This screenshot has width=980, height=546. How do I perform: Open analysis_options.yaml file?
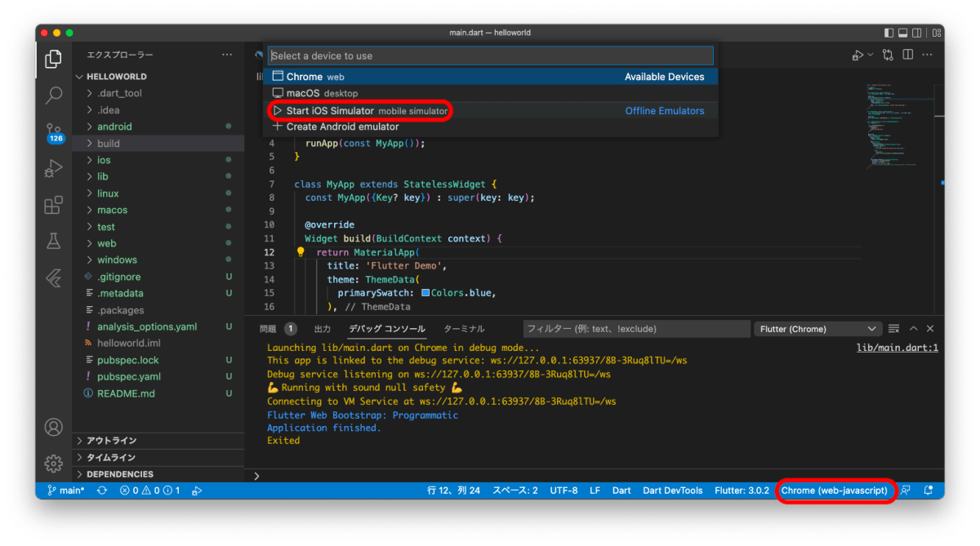click(x=158, y=326)
